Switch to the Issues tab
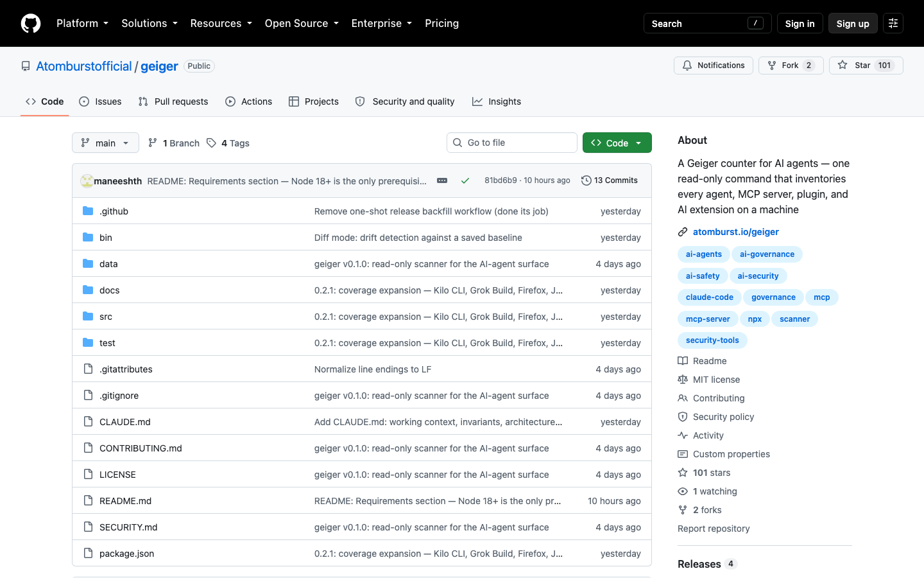The height and width of the screenshot is (578, 924). coord(100,101)
